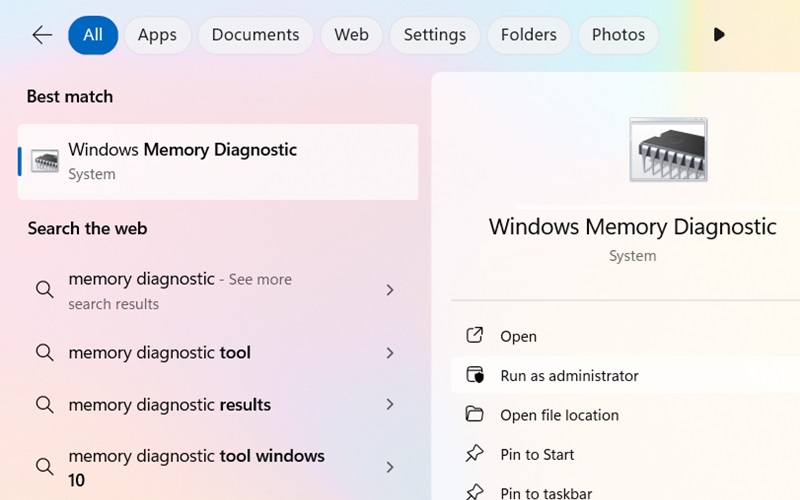The image size is (800, 500).
Task: Switch to the Folders filter tab
Action: [529, 35]
